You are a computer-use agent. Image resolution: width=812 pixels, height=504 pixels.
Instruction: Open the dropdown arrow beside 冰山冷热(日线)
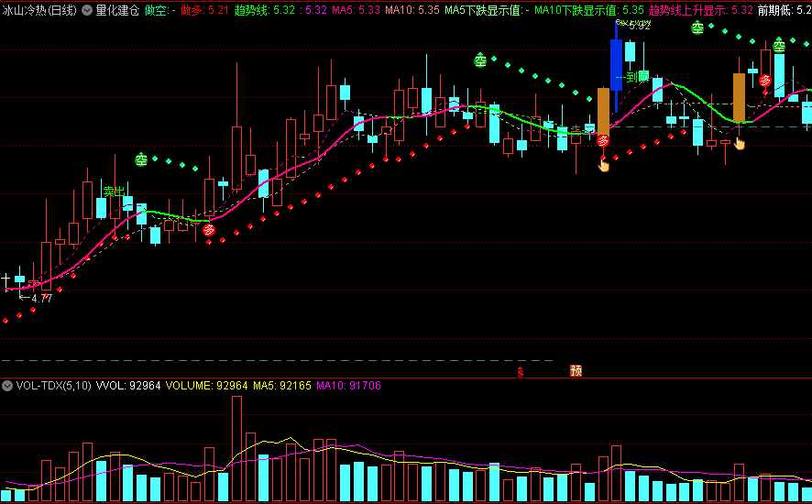click(x=87, y=10)
